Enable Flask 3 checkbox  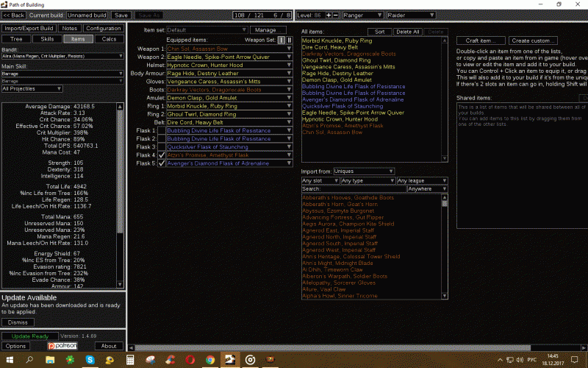point(162,146)
